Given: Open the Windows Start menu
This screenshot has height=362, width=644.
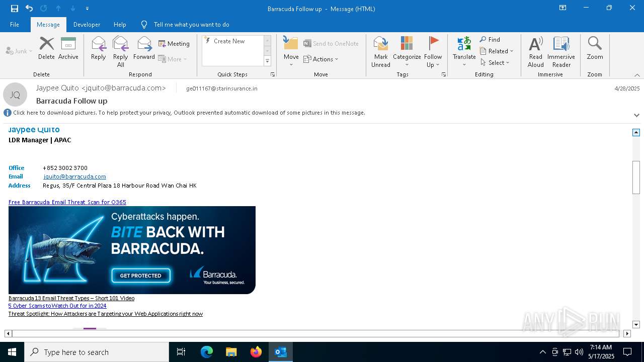Looking at the screenshot, I should [x=12, y=352].
